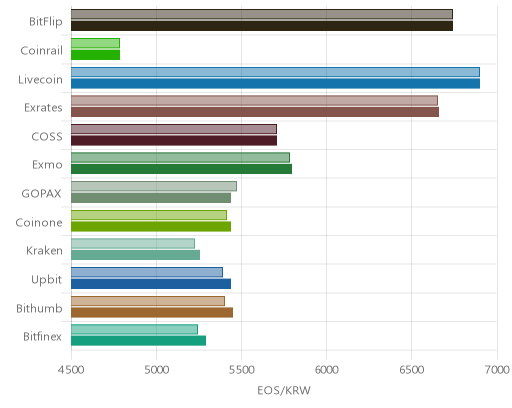The width and height of the screenshot is (512, 408).
Task: Click the brown Bithumb lower bar
Action: (x=152, y=313)
